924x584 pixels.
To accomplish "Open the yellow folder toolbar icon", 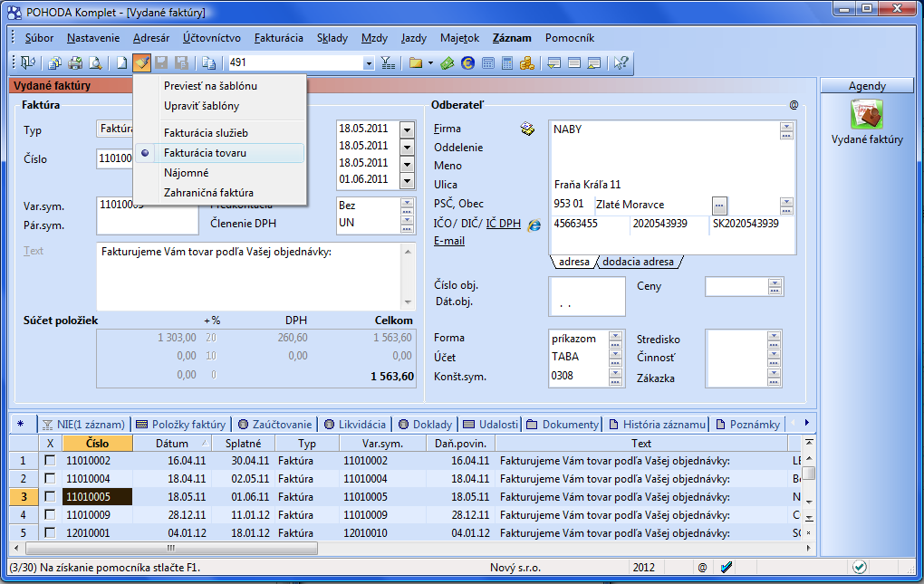I will coord(416,62).
